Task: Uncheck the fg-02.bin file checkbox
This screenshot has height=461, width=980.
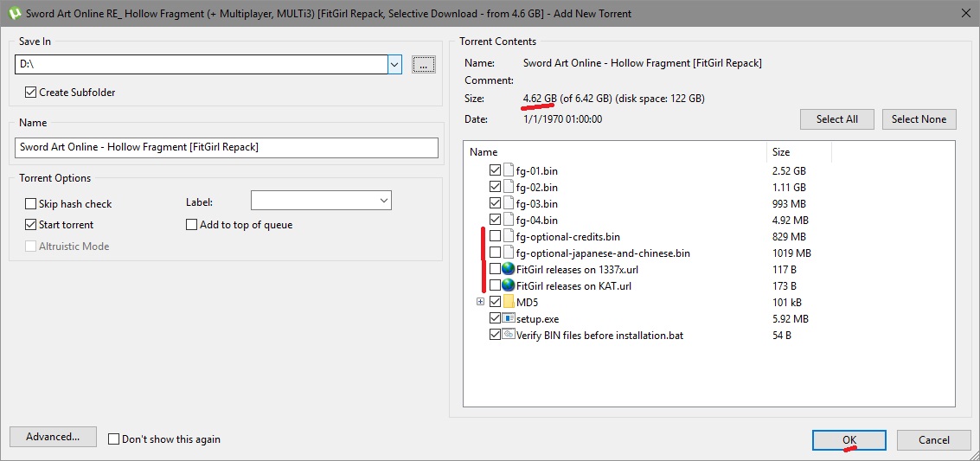Action: [x=495, y=187]
